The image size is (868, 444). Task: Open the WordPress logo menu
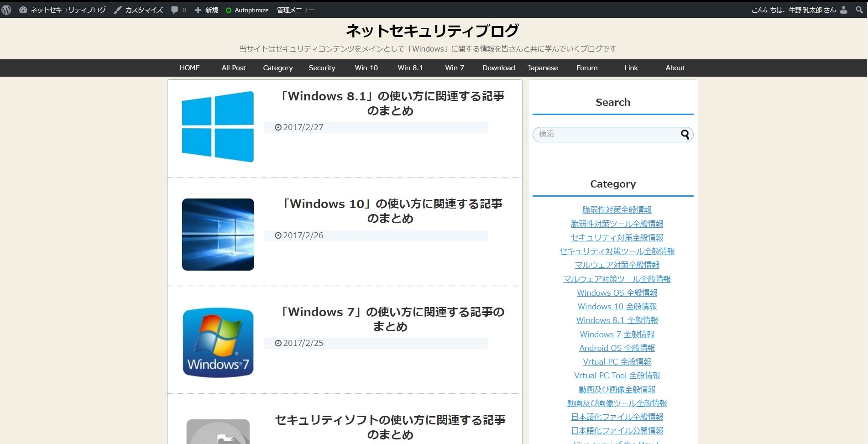[6, 10]
